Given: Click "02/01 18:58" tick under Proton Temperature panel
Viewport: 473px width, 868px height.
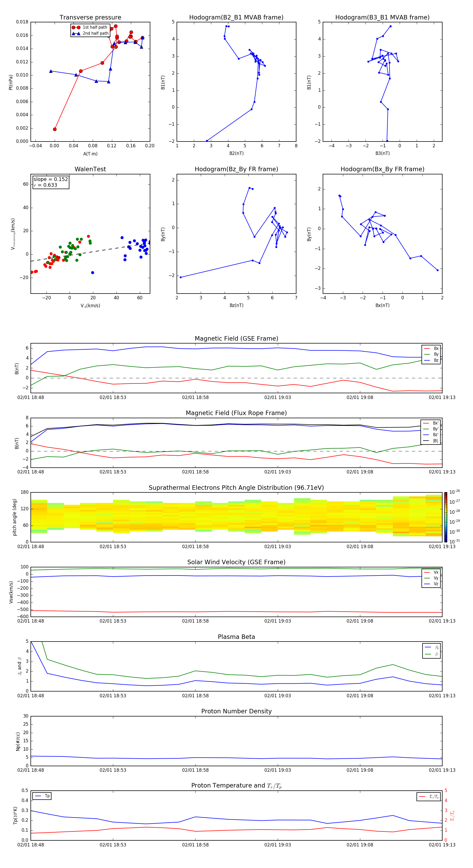Looking at the screenshot, I should (195, 845).
